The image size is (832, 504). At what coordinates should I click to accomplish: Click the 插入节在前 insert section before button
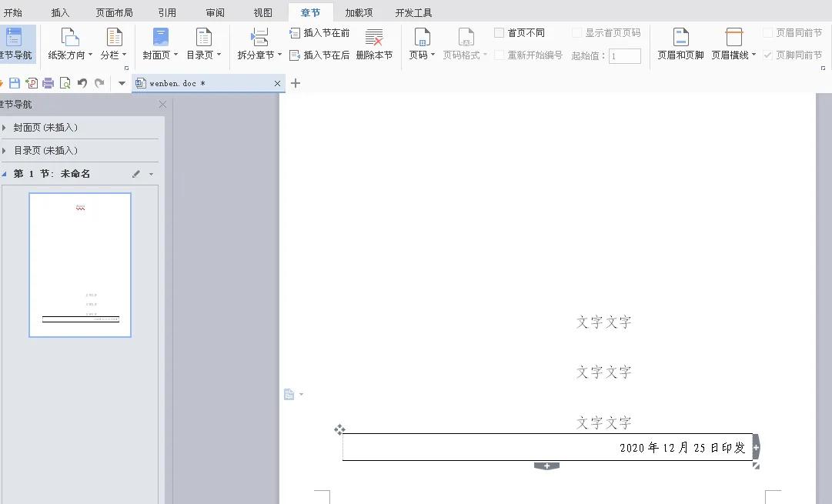(319, 32)
